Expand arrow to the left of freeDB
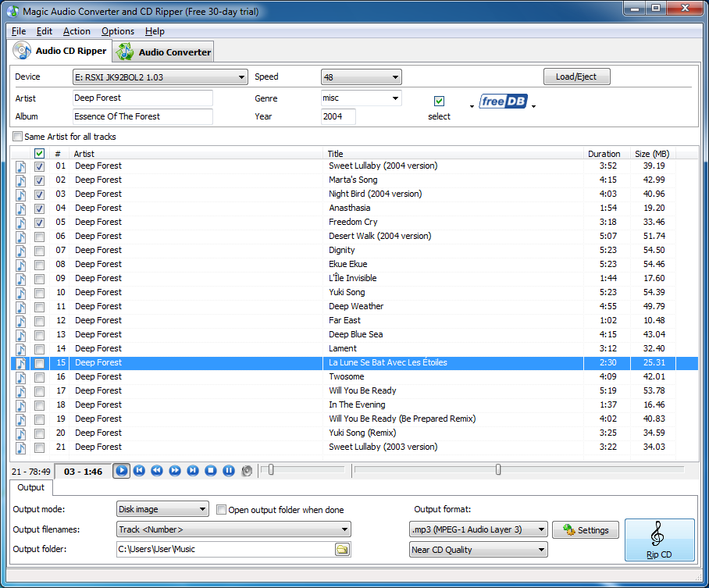The image size is (709, 588). 472,106
